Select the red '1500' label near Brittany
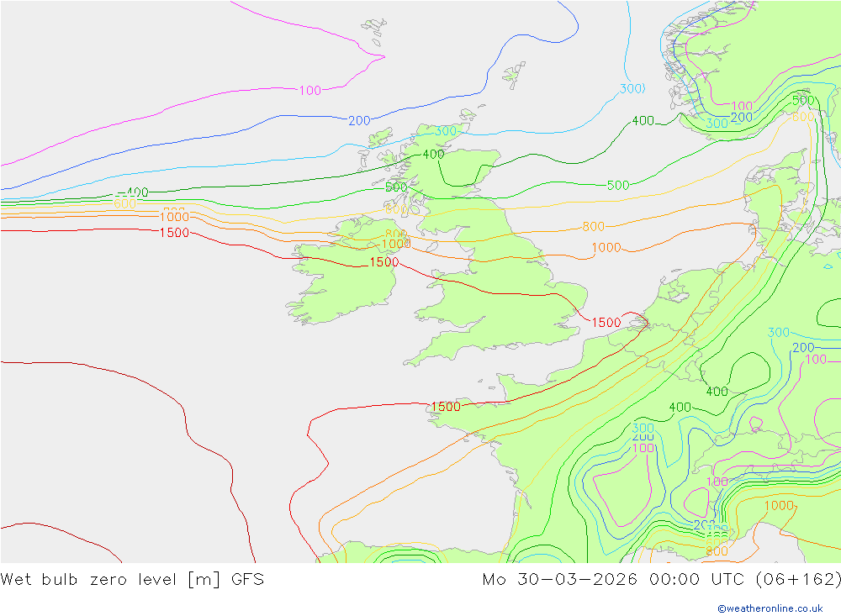Screen dimensions: 841x616 click(x=446, y=407)
